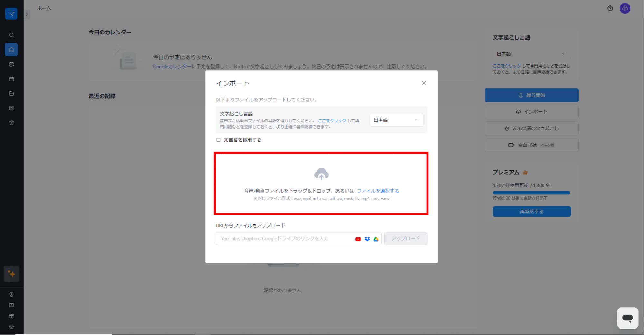Click ここをクリック link under the home language setting

(x=507, y=66)
